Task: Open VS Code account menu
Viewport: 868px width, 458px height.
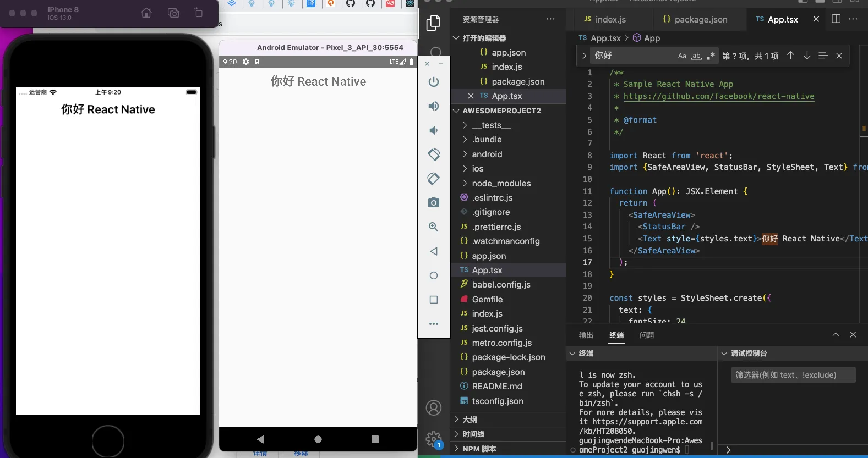Action: click(x=434, y=408)
